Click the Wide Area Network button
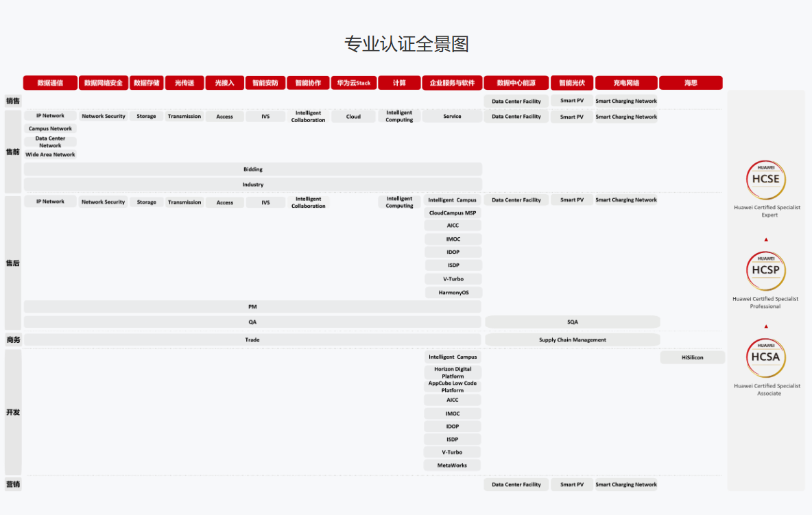This screenshot has width=812, height=515. click(50, 154)
